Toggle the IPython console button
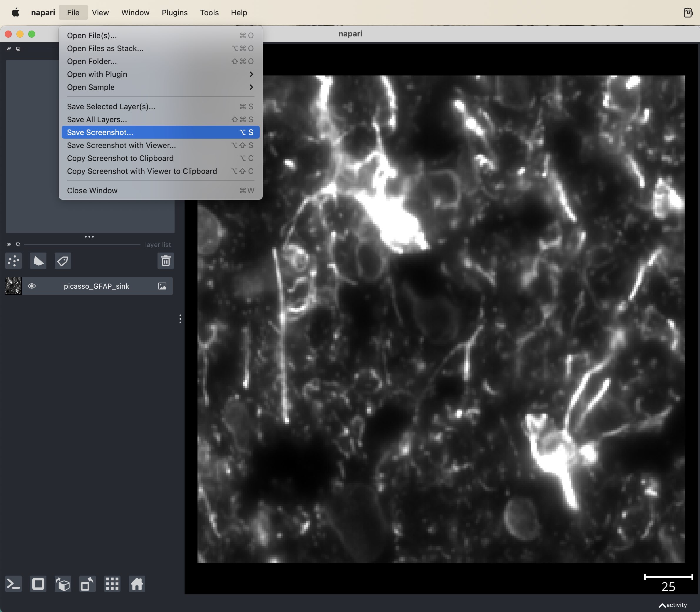 click(14, 584)
